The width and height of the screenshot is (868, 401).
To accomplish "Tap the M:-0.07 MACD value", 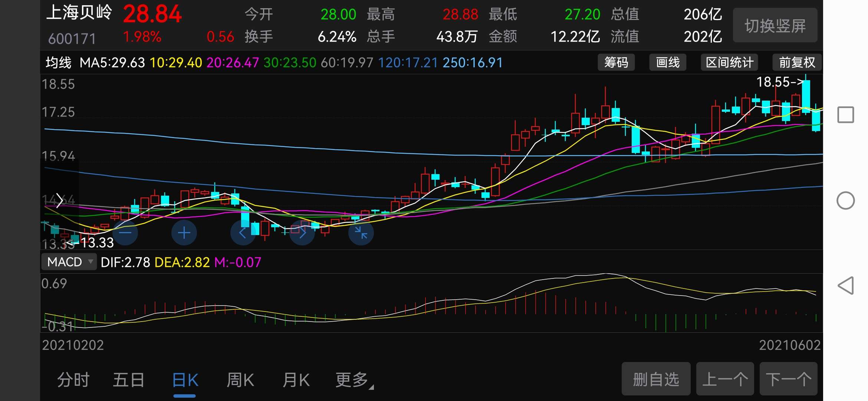I will point(238,262).
